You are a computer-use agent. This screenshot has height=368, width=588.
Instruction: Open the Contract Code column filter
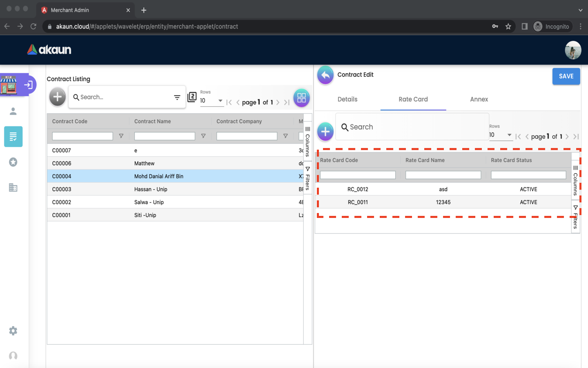click(121, 136)
